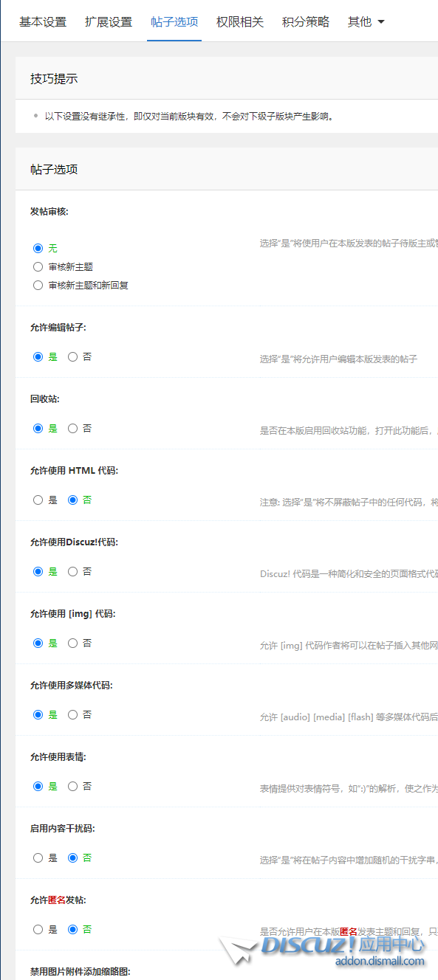Set 允许使用Discuz!代码 to 是
The image size is (438, 980).
[x=38, y=572]
